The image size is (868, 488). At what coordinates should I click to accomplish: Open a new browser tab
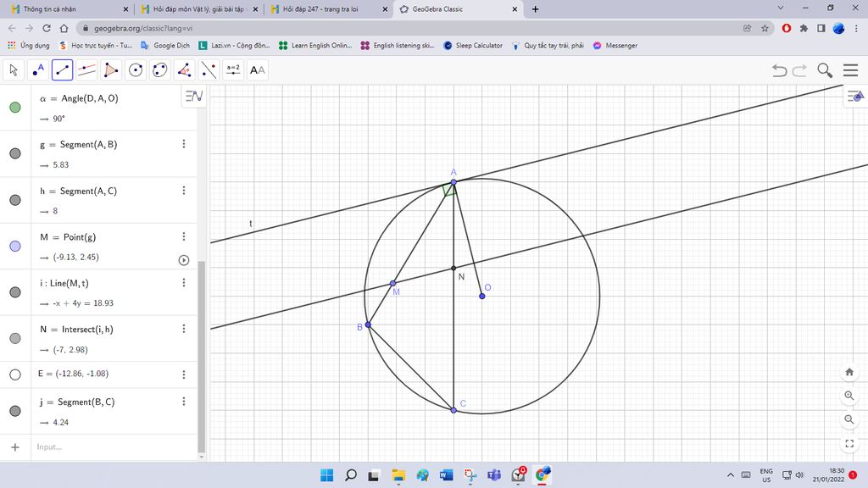pyautogui.click(x=536, y=9)
